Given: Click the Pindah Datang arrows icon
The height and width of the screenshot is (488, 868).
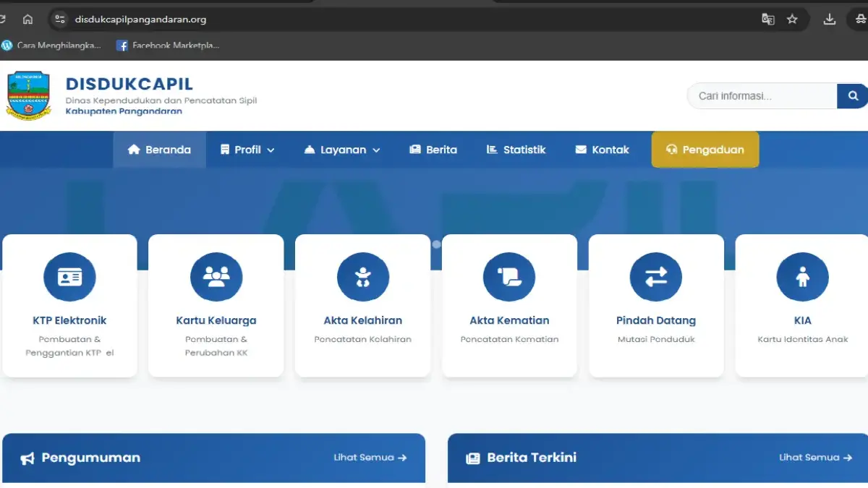Looking at the screenshot, I should pos(656,277).
